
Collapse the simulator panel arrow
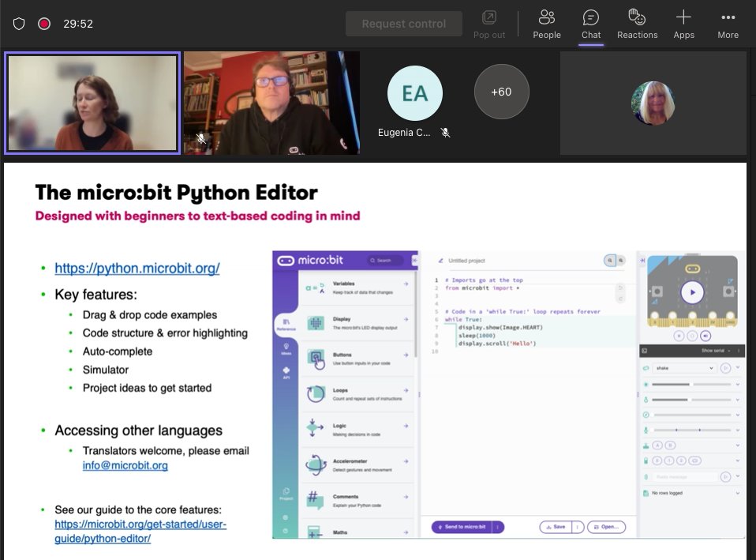[642, 260]
